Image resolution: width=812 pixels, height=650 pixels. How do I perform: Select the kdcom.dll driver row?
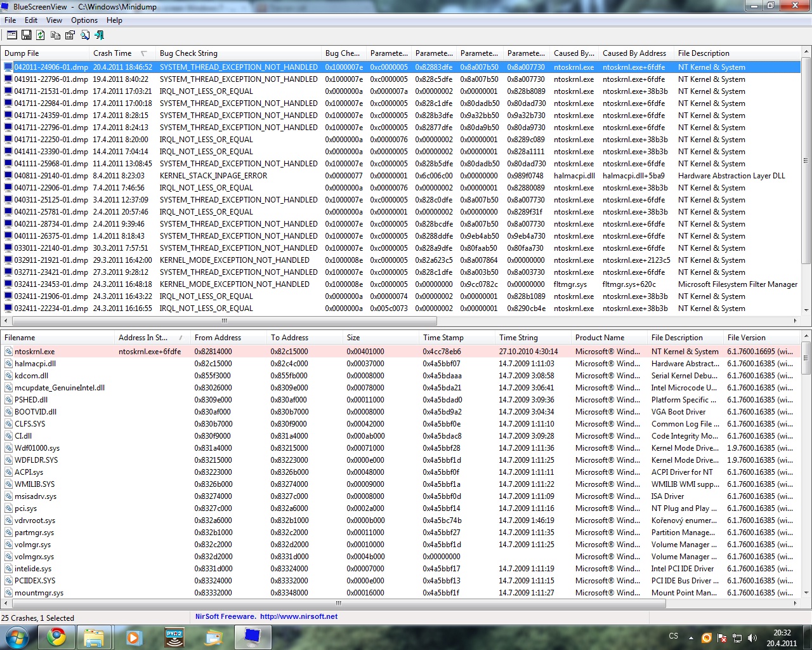[x=401, y=376]
